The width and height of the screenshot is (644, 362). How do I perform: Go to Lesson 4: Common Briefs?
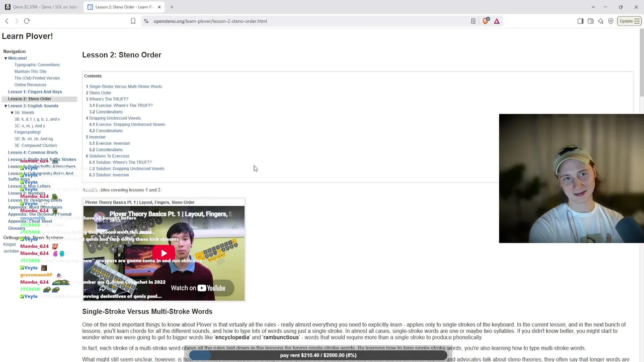click(33, 152)
